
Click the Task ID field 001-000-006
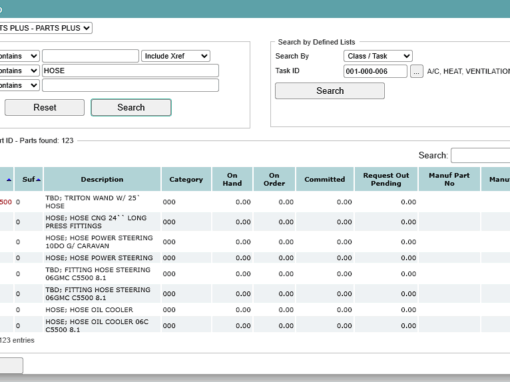(x=375, y=71)
